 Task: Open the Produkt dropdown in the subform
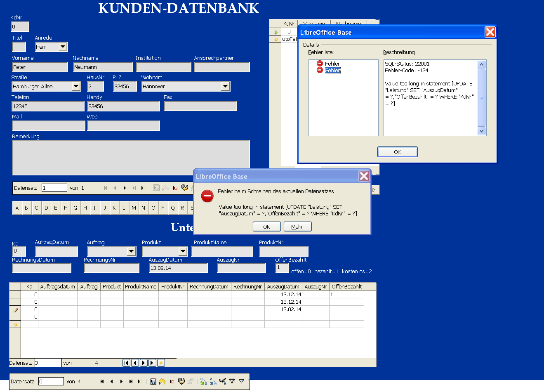(x=183, y=251)
